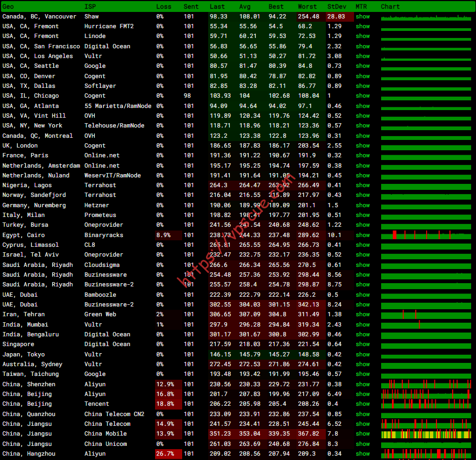Open show link for Australia, Sydney
The width and height of the screenshot is (476, 460).
tap(363, 363)
